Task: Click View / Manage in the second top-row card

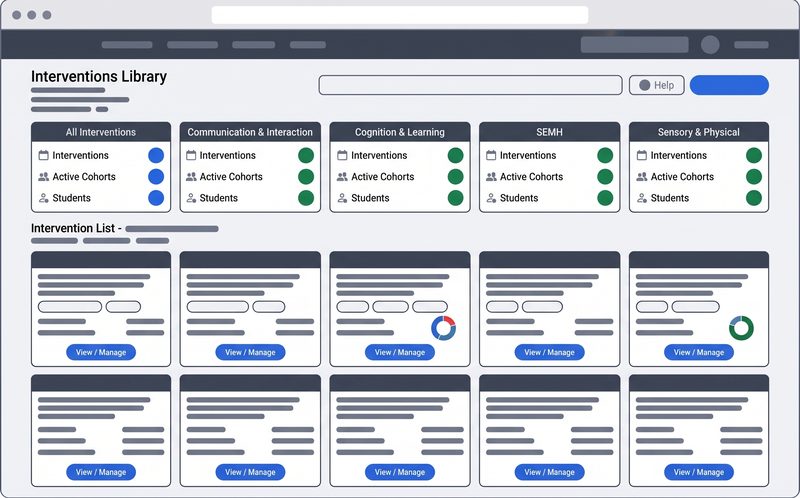Action: pyautogui.click(x=250, y=352)
